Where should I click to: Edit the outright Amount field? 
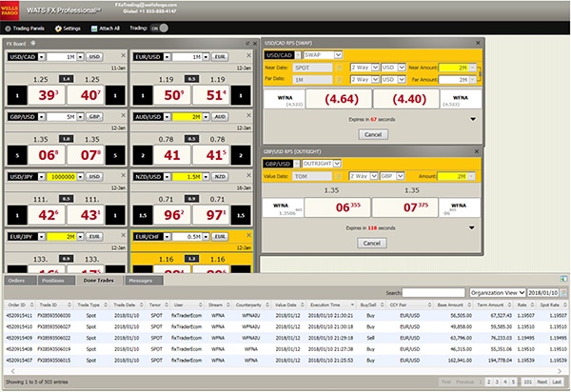[452, 176]
